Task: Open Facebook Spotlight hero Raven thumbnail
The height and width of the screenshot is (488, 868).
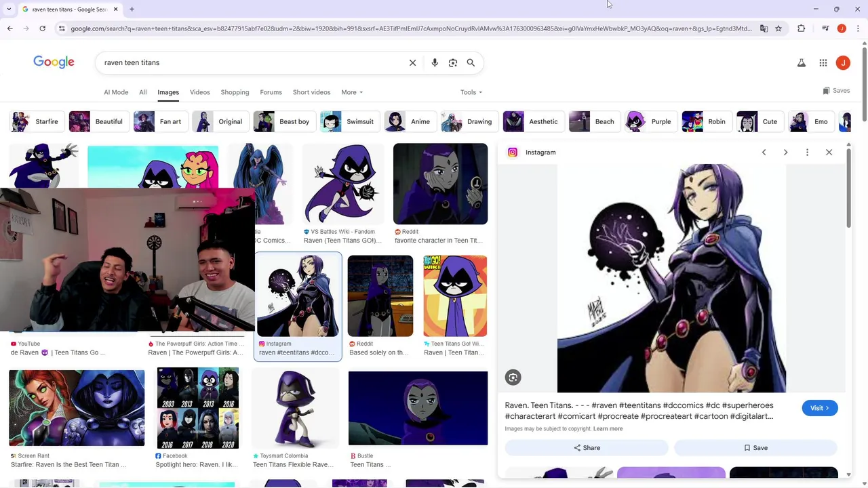Action: 198,408
